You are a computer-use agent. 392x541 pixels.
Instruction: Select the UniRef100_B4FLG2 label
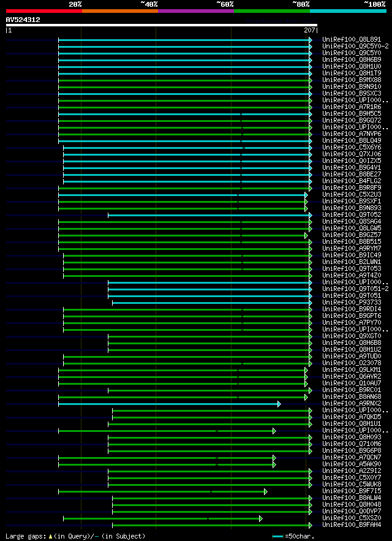352,181
